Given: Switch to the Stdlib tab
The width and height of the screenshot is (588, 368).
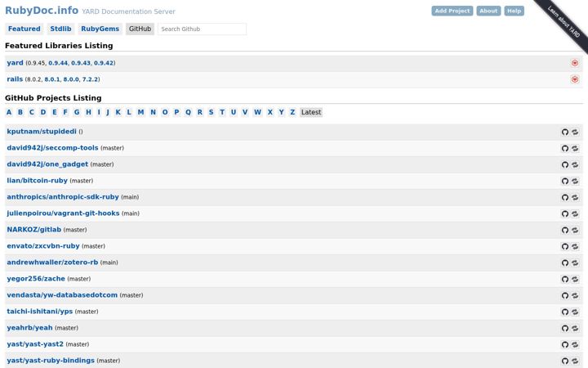Looking at the screenshot, I should 60,29.
